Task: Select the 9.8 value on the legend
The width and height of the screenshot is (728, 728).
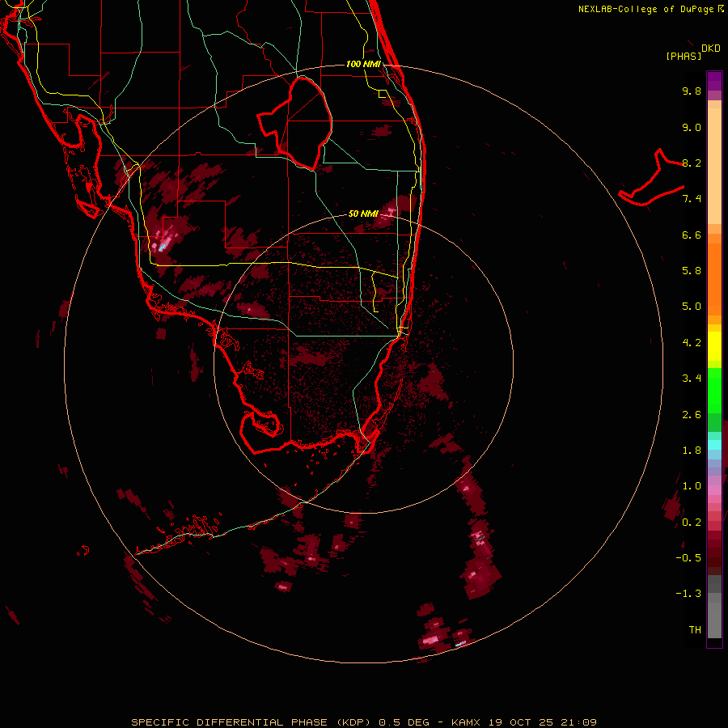Action: click(692, 91)
